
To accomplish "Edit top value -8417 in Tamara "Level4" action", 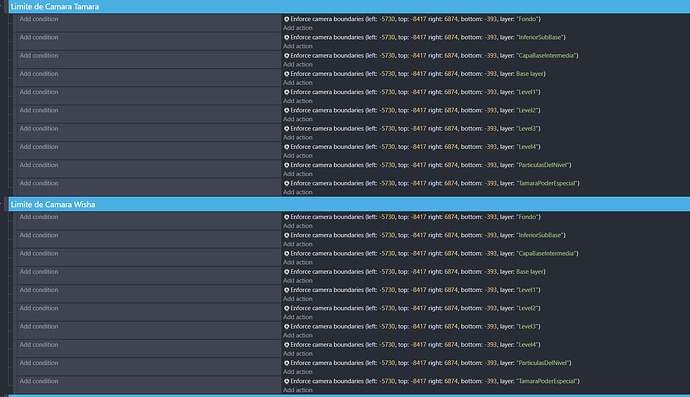I will tap(418, 147).
